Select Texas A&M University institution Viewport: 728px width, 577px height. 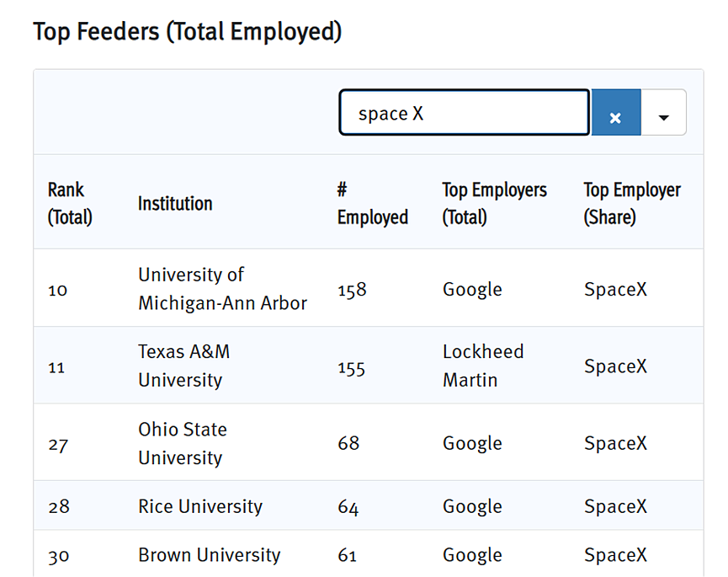click(183, 366)
